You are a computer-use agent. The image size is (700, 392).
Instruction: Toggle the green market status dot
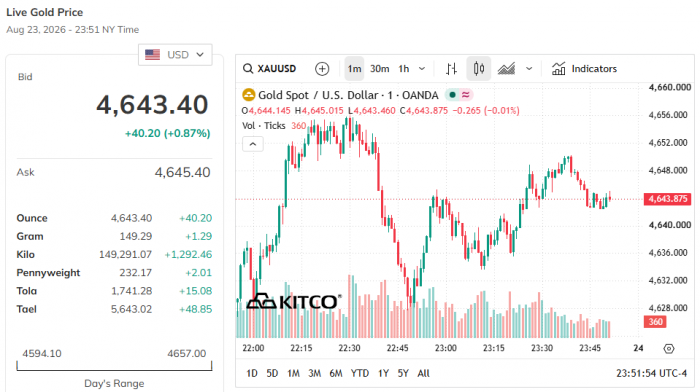[x=452, y=95]
